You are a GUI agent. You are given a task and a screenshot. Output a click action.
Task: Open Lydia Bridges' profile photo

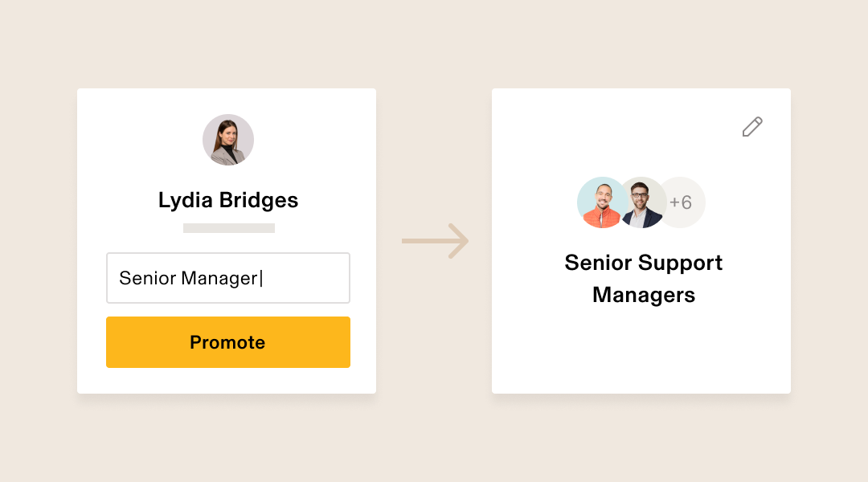228,140
